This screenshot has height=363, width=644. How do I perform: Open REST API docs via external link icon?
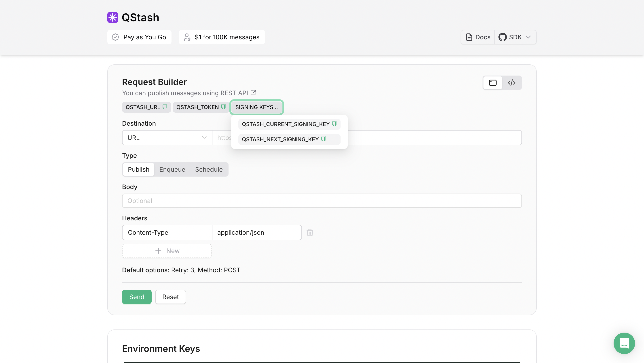[x=254, y=93]
